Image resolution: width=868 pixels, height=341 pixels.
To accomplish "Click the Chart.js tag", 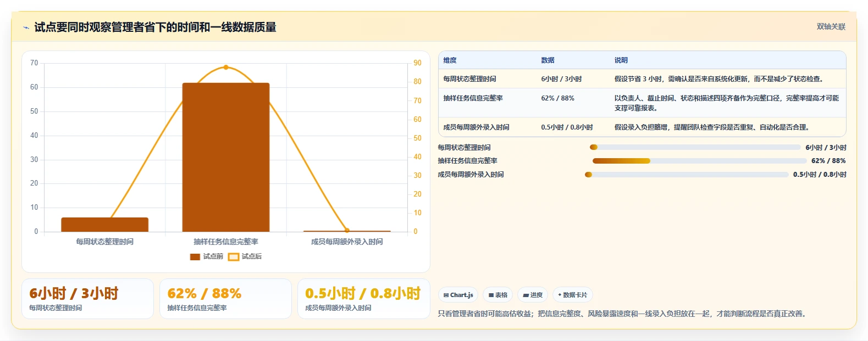I will [458, 295].
